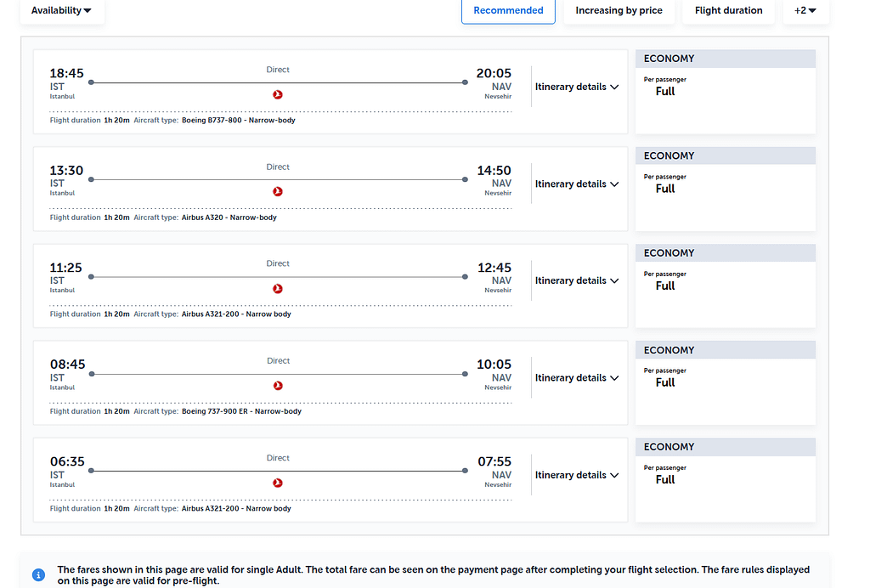
Task: Click the 06:35 departure time
Action: [x=67, y=461]
